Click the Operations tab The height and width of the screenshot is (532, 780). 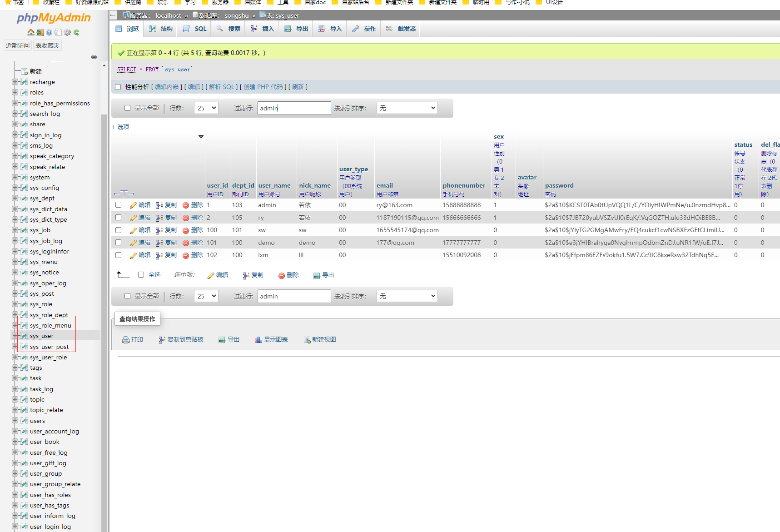point(364,29)
